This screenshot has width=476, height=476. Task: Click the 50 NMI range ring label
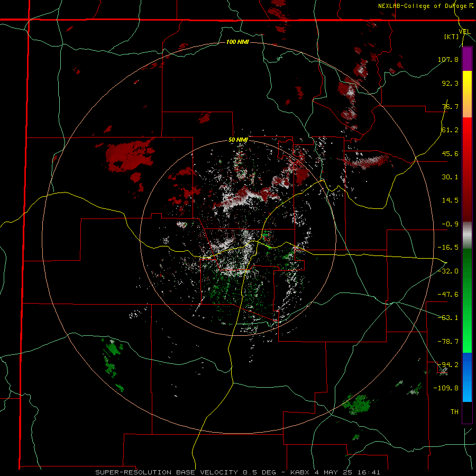coord(238,140)
